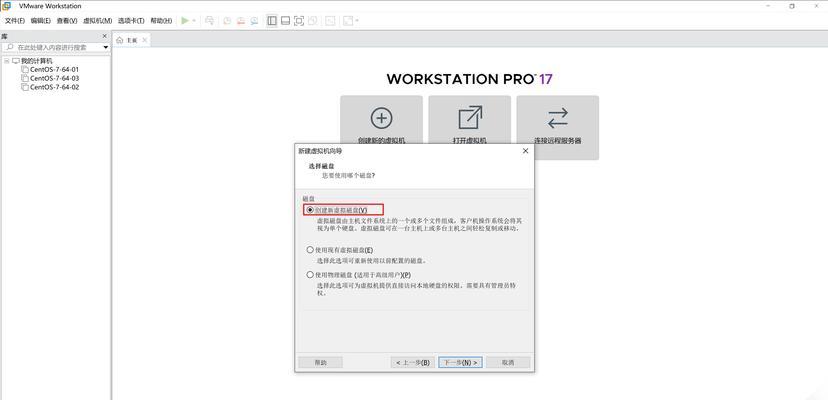Open the 编辑(E) menu
This screenshot has width=828, height=400.
[x=41, y=21]
